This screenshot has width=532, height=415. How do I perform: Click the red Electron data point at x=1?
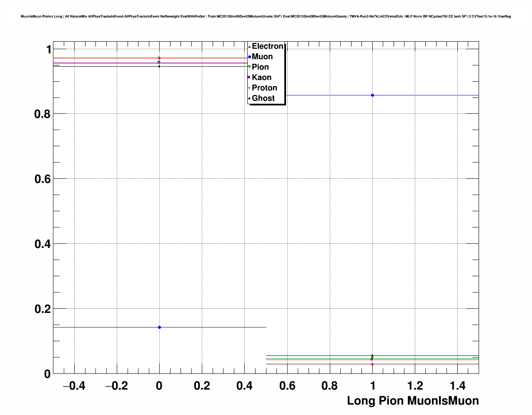coord(372,365)
